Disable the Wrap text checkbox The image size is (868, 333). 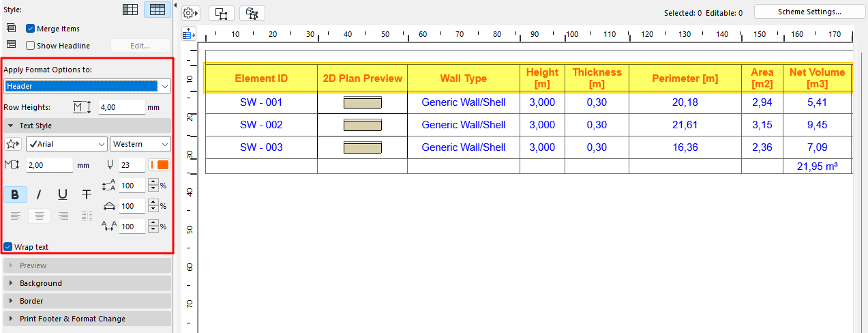8,246
